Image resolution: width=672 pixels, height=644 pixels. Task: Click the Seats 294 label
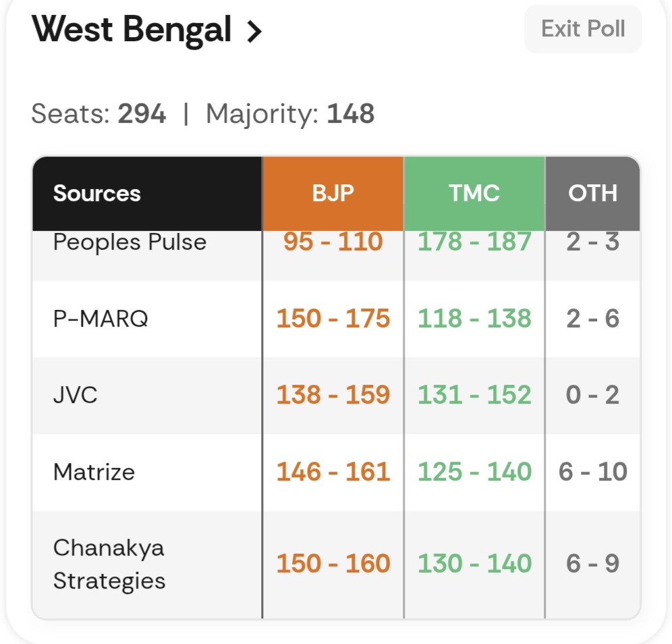pyautogui.click(x=99, y=114)
